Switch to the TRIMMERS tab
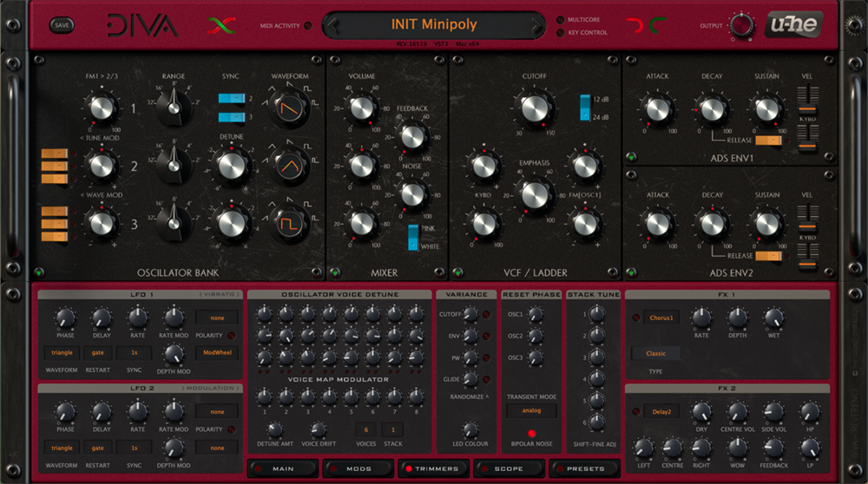This screenshot has height=484, width=868. pos(435,468)
